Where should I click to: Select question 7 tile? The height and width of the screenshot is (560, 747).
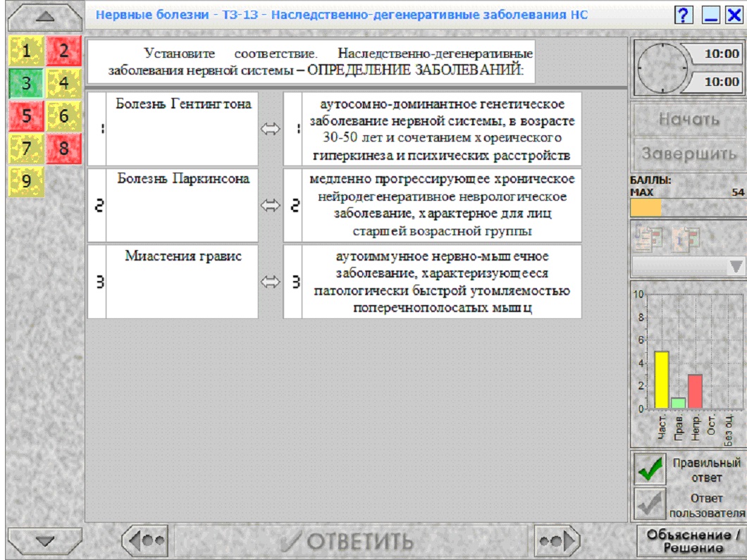[26, 149]
